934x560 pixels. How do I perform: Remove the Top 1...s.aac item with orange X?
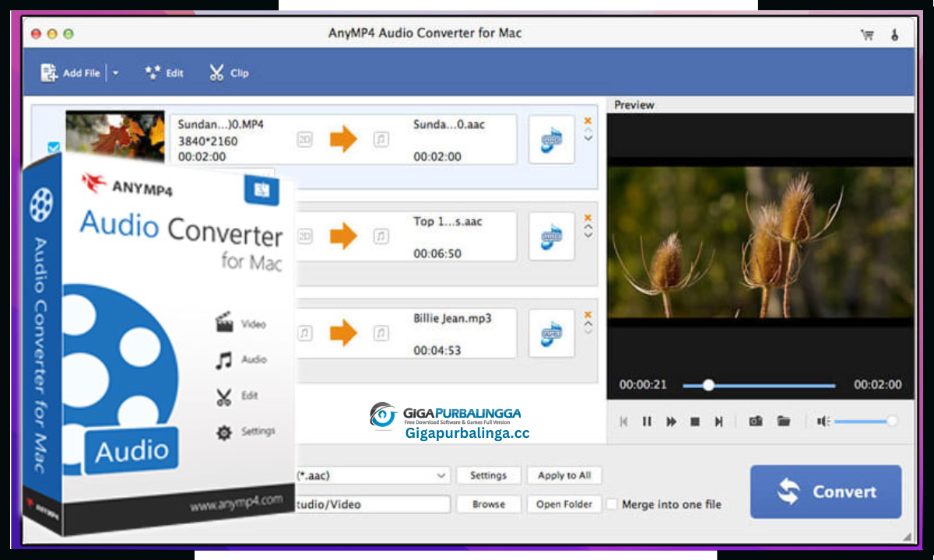(588, 218)
